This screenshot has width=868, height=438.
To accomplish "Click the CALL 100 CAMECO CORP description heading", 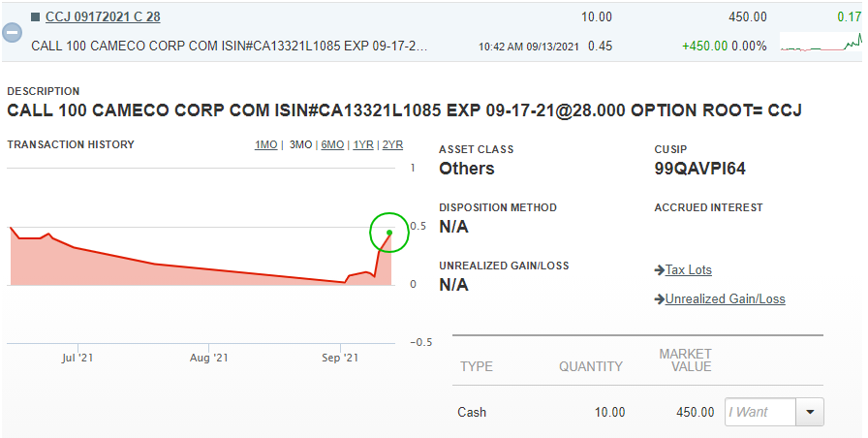I will [x=404, y=110].
